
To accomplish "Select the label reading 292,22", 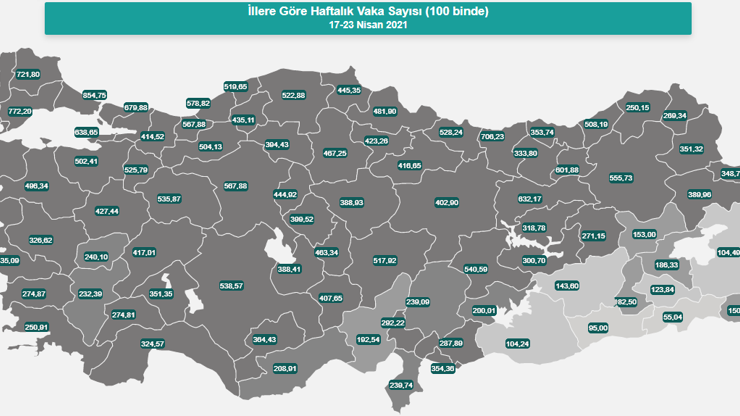I will click(x=393, y=323).
